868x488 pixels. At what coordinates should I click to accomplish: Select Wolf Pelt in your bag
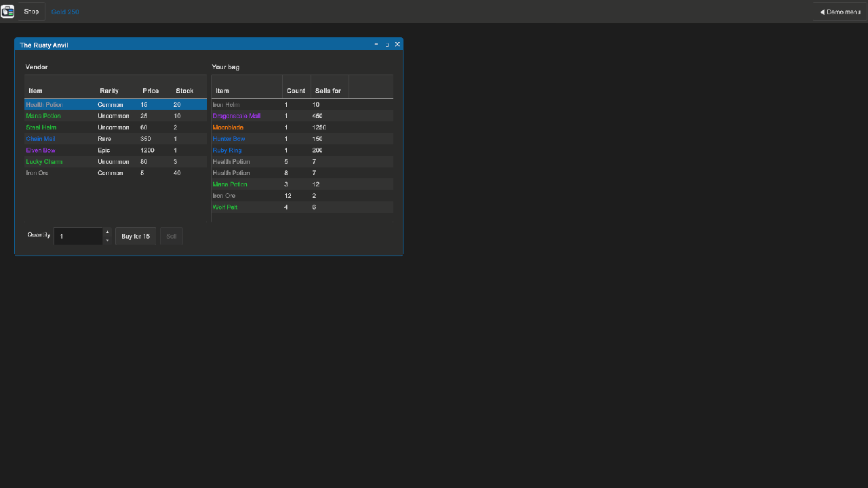tap(302, 207)
